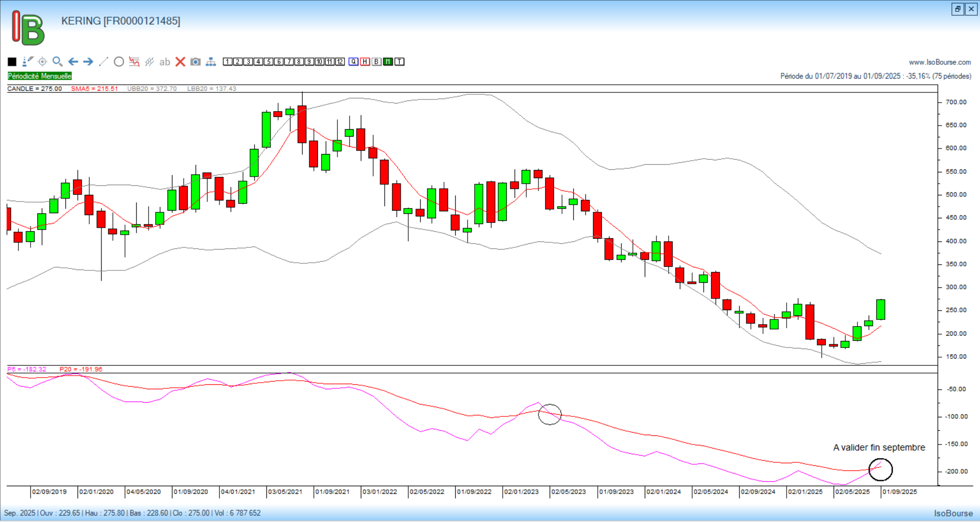Select period button 5
The height and width of the screenshot is (522, 980).
268,62
